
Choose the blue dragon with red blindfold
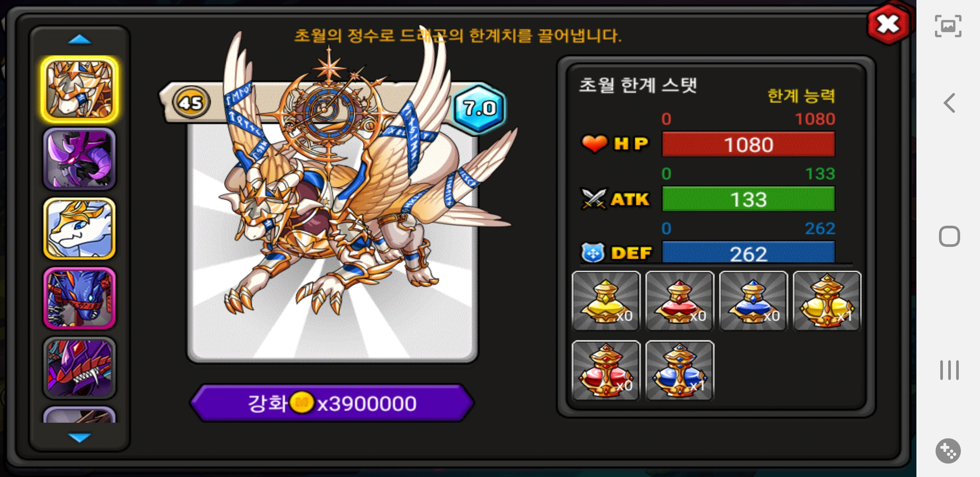(x=79, y=298)
